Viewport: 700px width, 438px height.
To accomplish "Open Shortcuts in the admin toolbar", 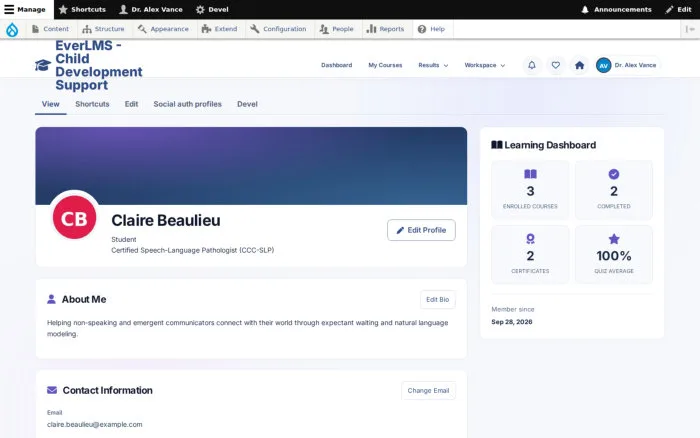I will click(x=82, y=9).
